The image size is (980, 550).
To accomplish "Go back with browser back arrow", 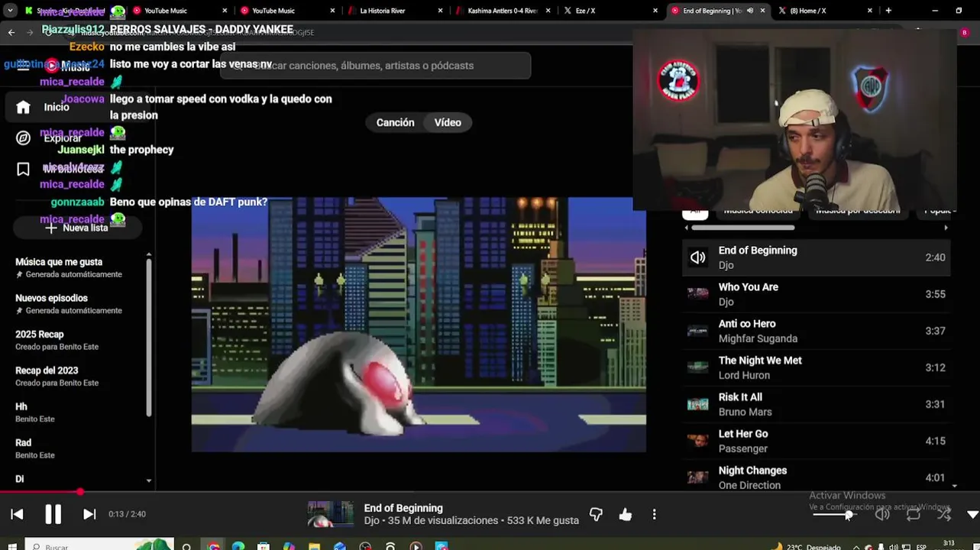I will tap(11, 32).
